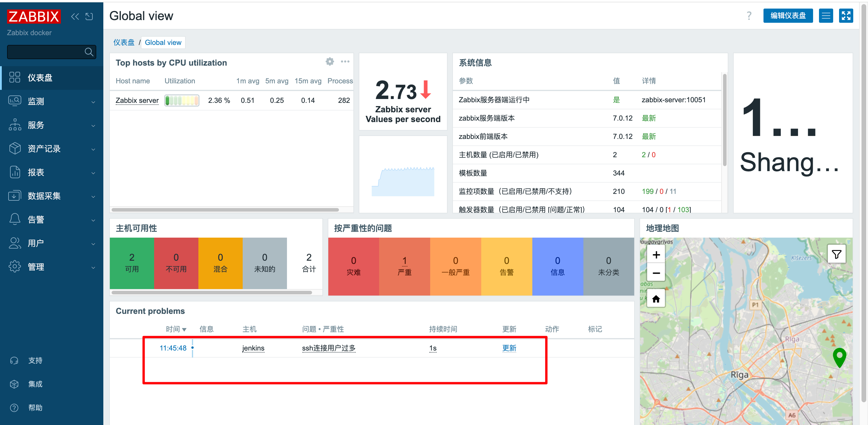Click the CPU utilization bar gauge

(x=182, y=100)
